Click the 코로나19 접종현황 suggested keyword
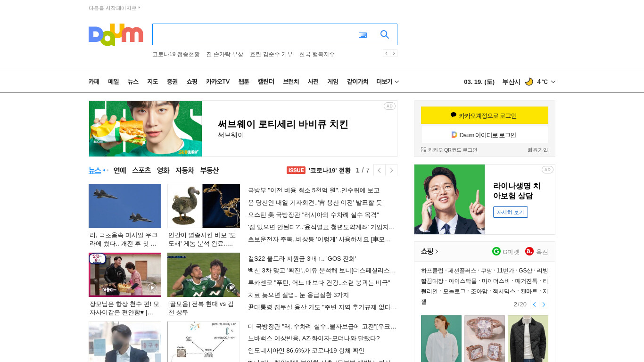The height and width of the screenshot is (362, 644). 176,54
